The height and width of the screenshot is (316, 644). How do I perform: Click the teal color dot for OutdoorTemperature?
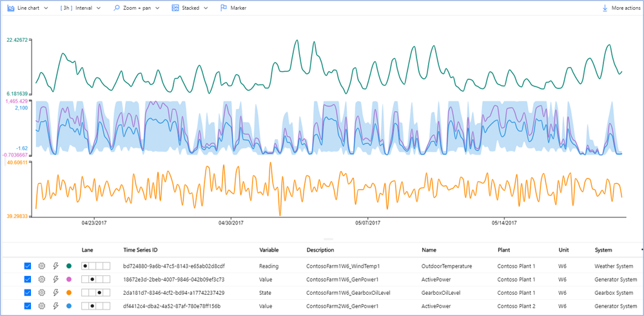[68, 266]
